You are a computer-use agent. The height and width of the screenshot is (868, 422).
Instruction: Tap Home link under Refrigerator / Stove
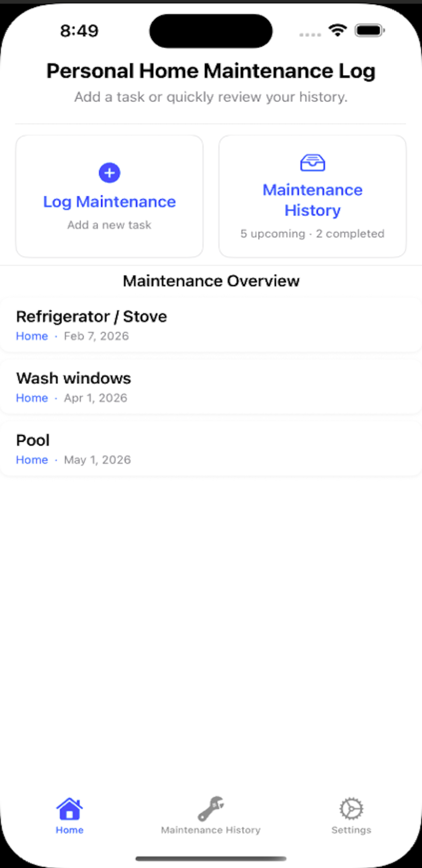tap(32, 336)
